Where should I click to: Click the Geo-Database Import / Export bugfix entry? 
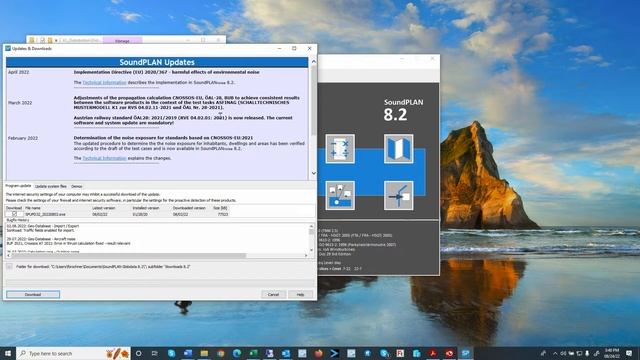(x=43, y=226)
